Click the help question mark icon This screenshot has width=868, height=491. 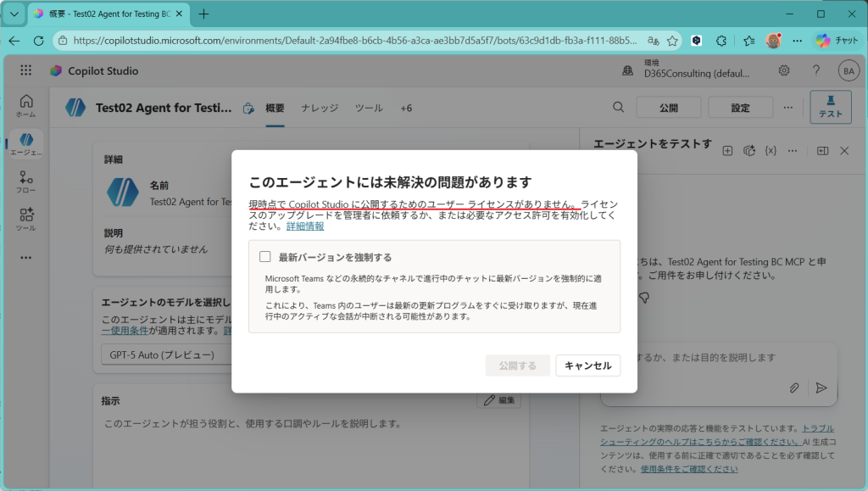[815, 71]
